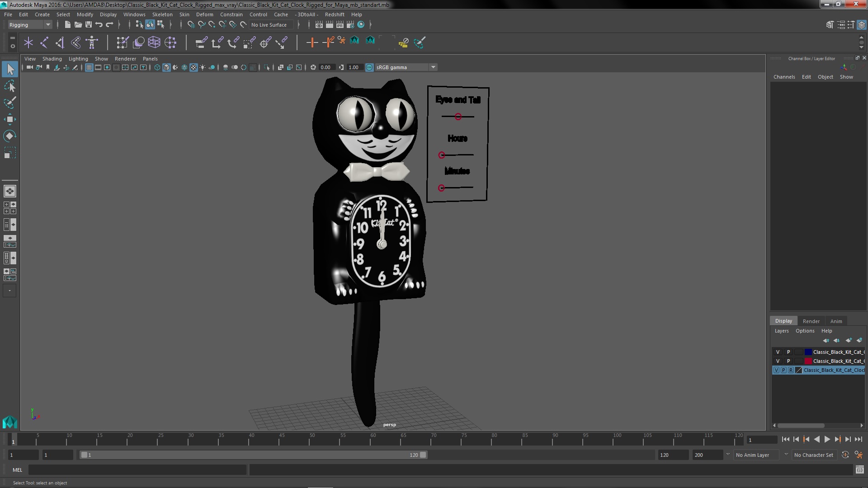This screenshot has height=488, width=868.
Task: Click the red layer color swatch
Action: [x=808, y=361]
